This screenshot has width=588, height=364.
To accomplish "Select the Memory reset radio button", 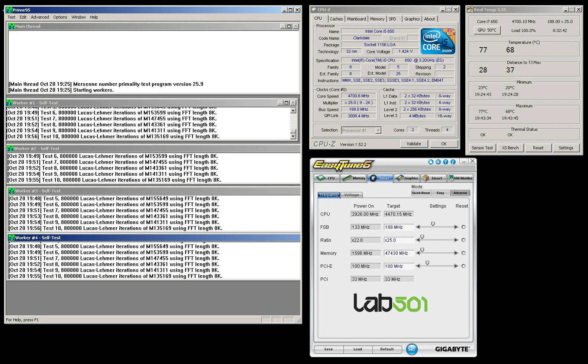I will coord(463,253).
